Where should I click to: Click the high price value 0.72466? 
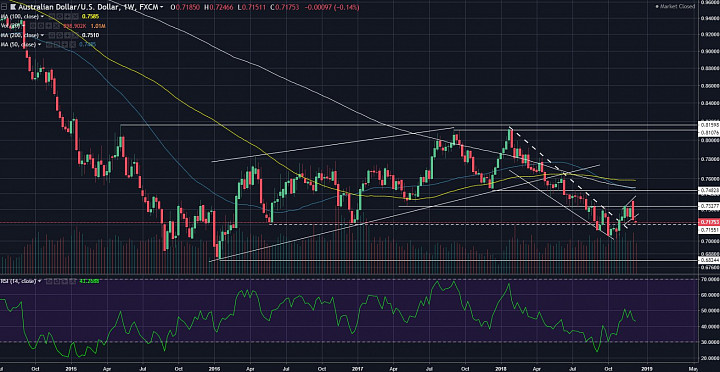222,7
